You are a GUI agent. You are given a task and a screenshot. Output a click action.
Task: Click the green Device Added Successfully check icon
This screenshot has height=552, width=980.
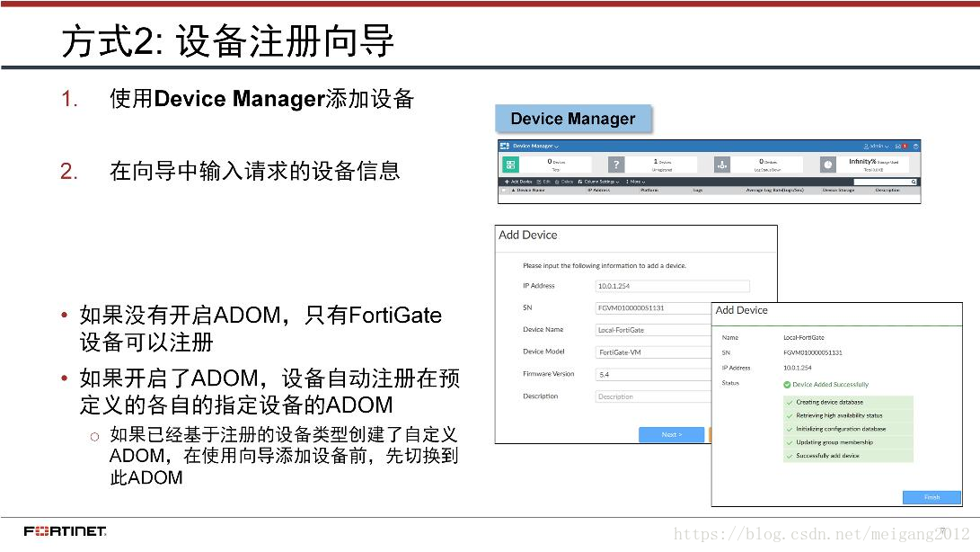point(787,384)
